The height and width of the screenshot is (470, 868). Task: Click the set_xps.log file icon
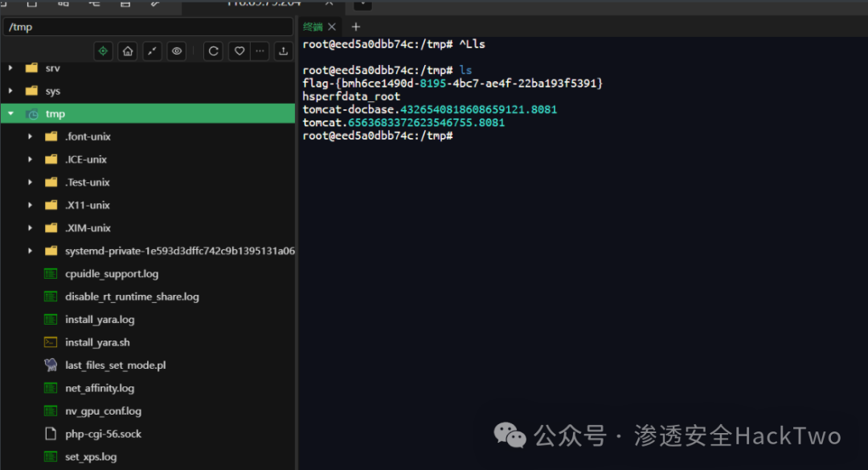click(x=51, y=456)
